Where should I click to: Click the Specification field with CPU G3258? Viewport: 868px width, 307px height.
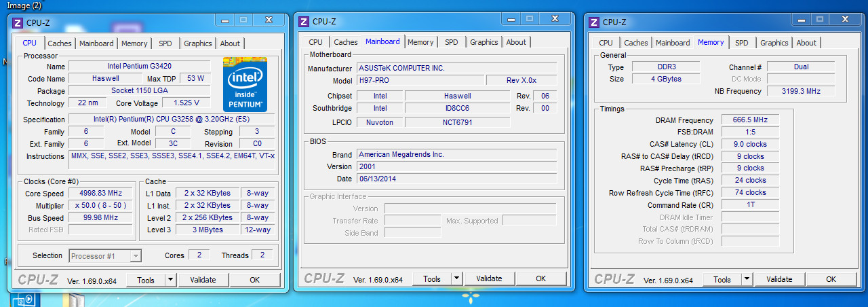coord(172,120)
